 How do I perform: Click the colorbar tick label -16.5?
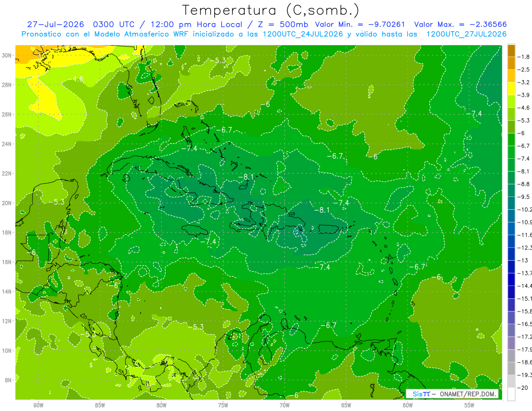point(525,324)
